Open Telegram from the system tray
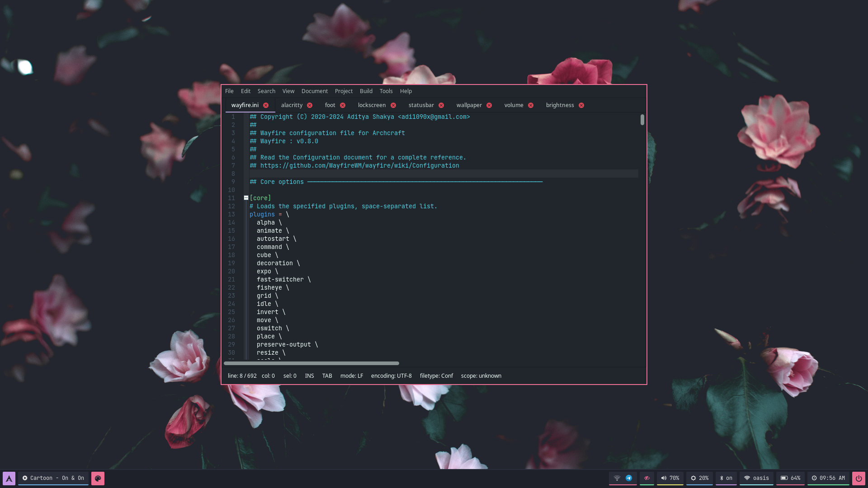 pyautogui.click(x=629, y=478)
